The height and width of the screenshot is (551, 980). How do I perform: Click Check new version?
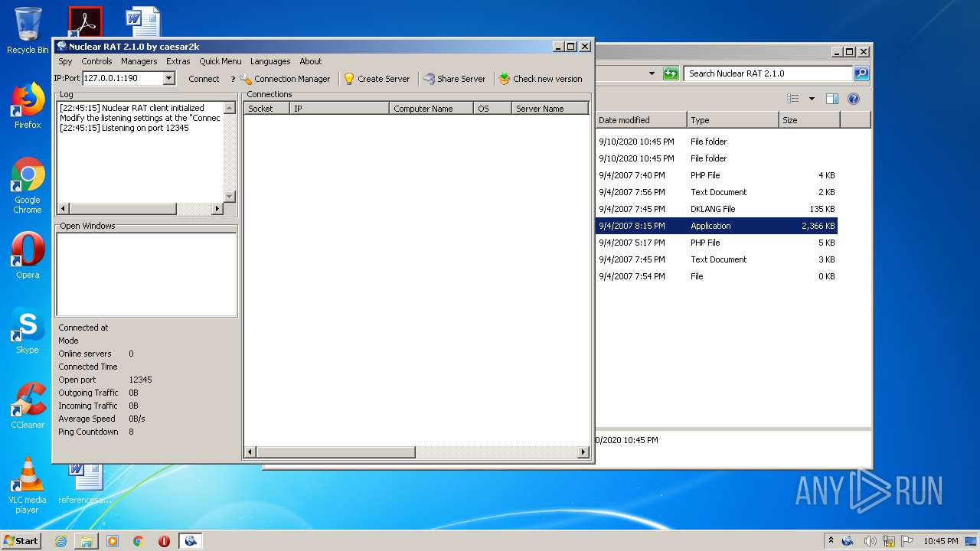541,79
